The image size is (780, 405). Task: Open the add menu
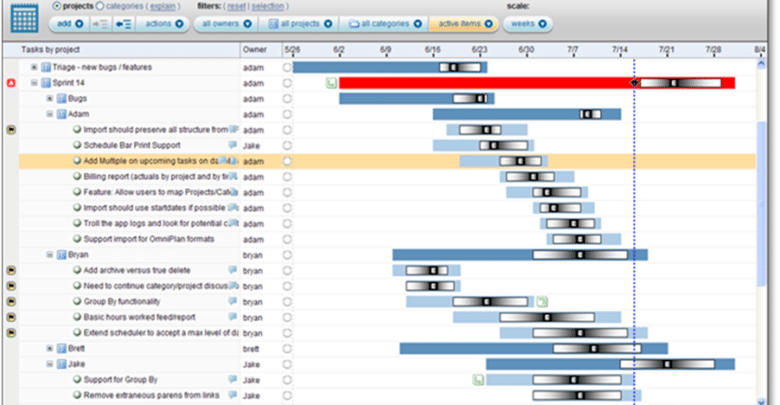[x=69, y=24]
